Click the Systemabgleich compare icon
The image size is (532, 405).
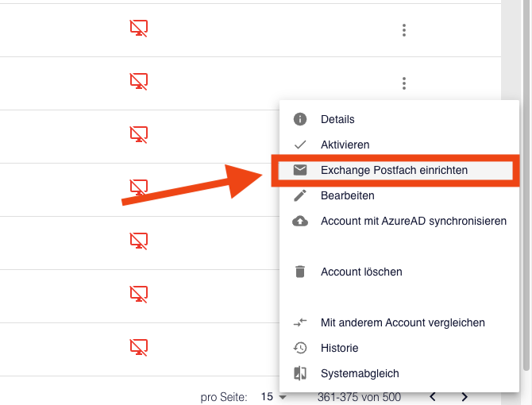[300, 373]
